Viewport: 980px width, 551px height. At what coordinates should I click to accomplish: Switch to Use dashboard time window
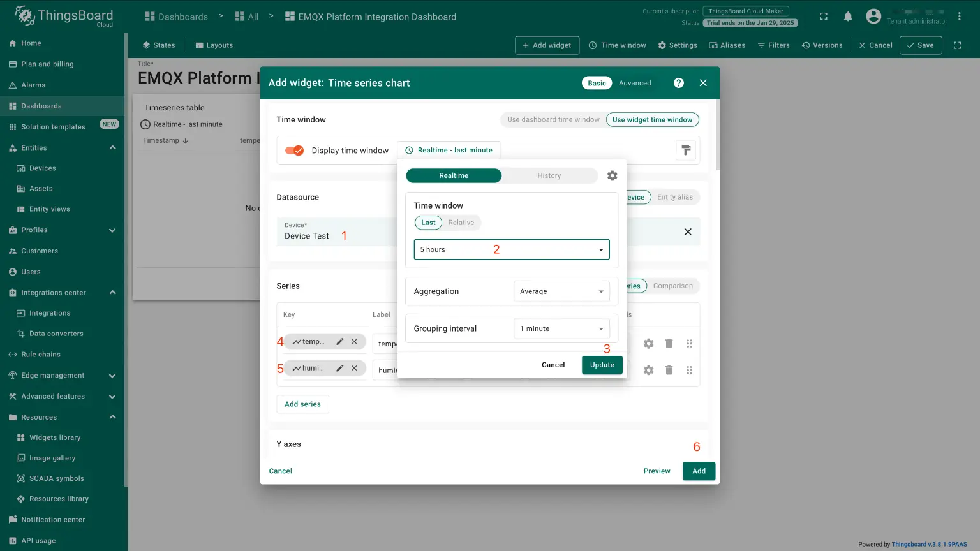[553, 120]
